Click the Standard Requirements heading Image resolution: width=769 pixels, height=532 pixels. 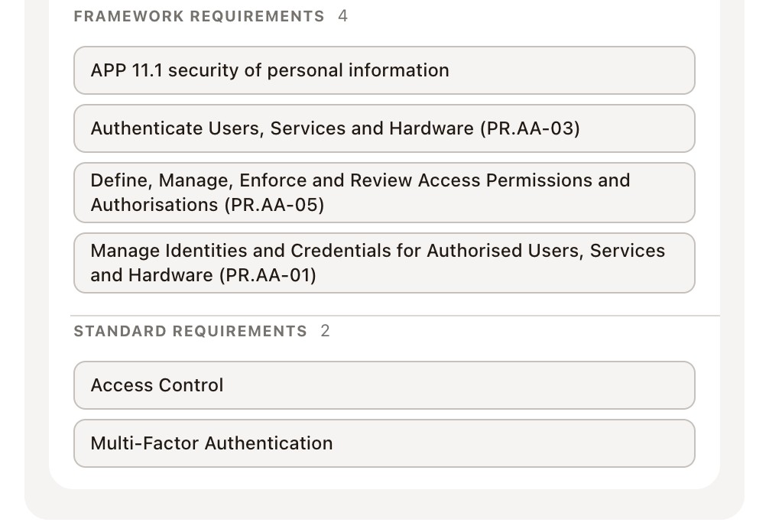click(x=190, y=331)
